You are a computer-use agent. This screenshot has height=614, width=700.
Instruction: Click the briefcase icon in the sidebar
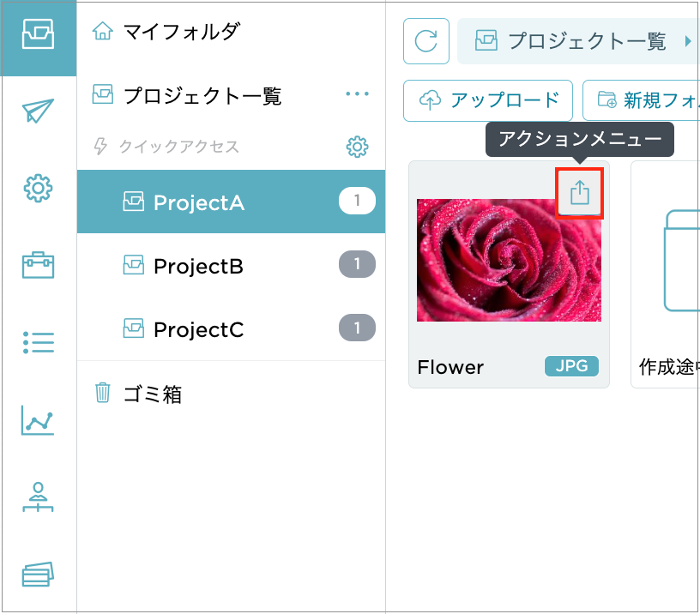point(38,265)
